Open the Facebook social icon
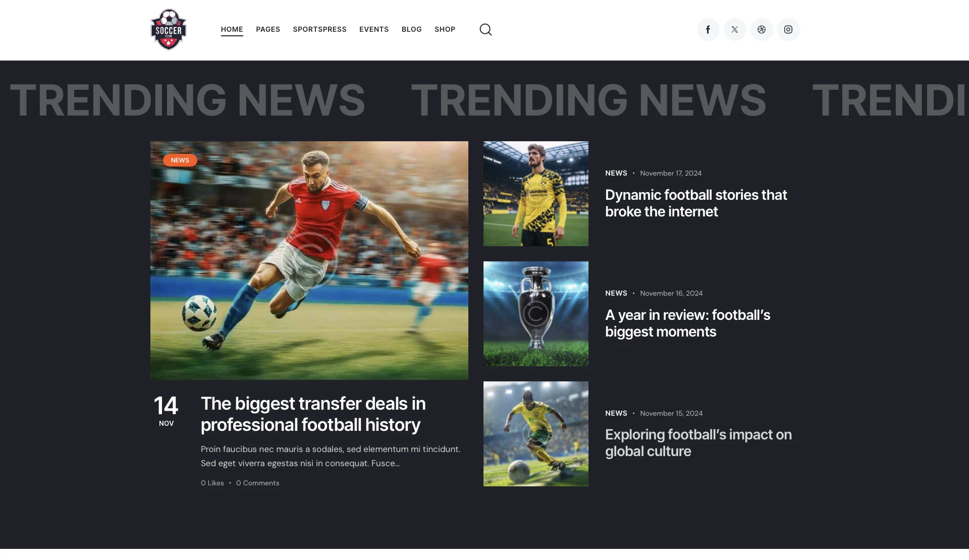The height and width of the screenshot is (560, 969). [708, 30]
